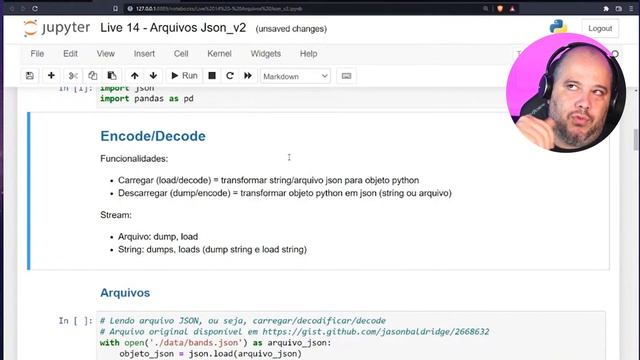Image resolution: width=640 pixels, height=360 pixels.
Task: Open the Help menu
Action: tap(309, 54)
